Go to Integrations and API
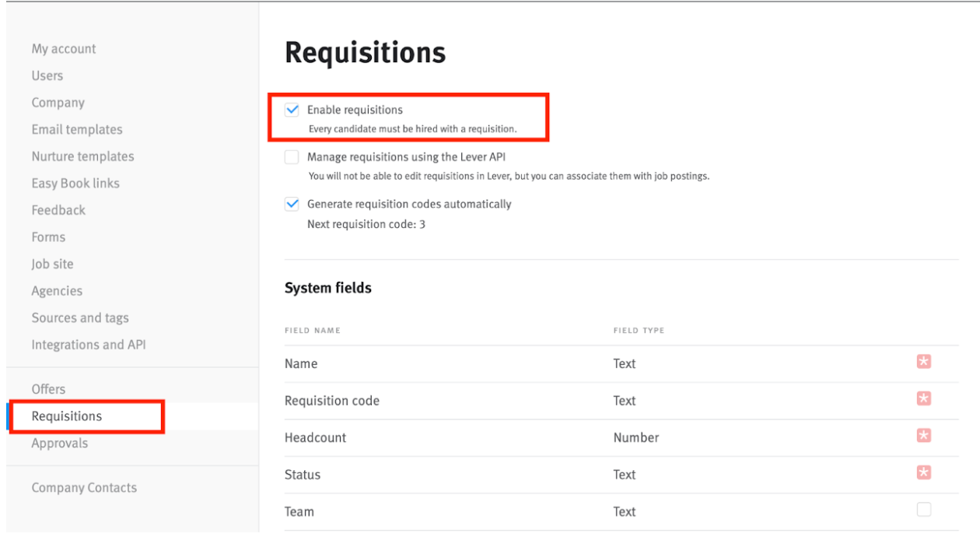980x537 pixels. (88, 344)
